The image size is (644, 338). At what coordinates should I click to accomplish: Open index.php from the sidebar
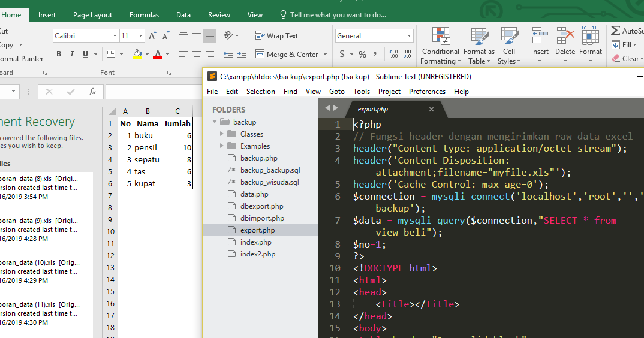pyautogui.click(x=255, y=242)
